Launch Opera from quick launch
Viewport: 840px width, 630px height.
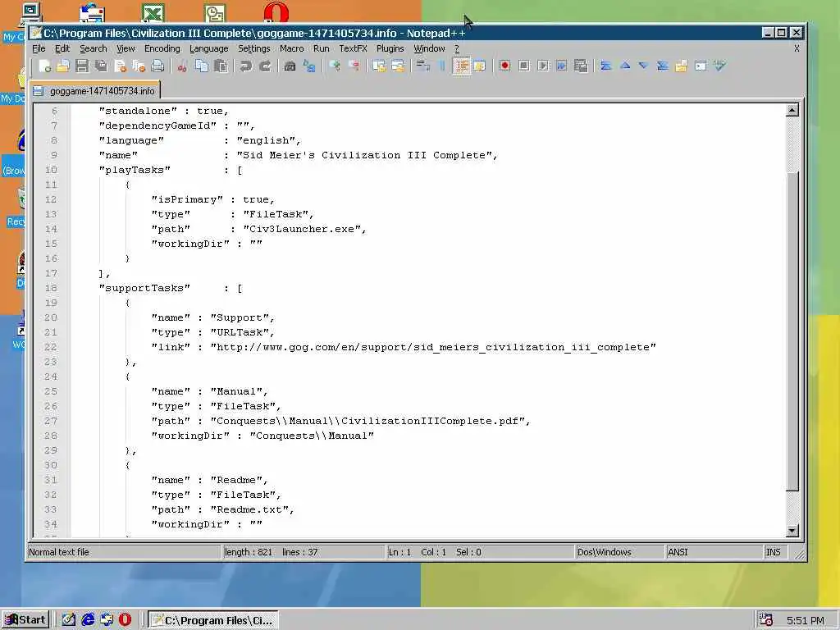(x=125, y=620)
